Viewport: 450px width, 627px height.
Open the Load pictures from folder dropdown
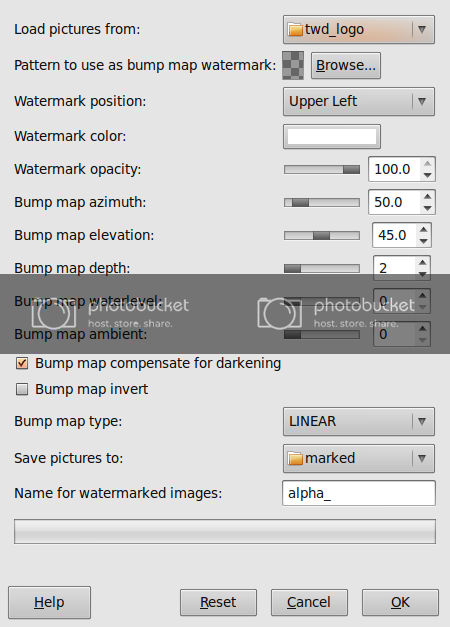(358, 30)
